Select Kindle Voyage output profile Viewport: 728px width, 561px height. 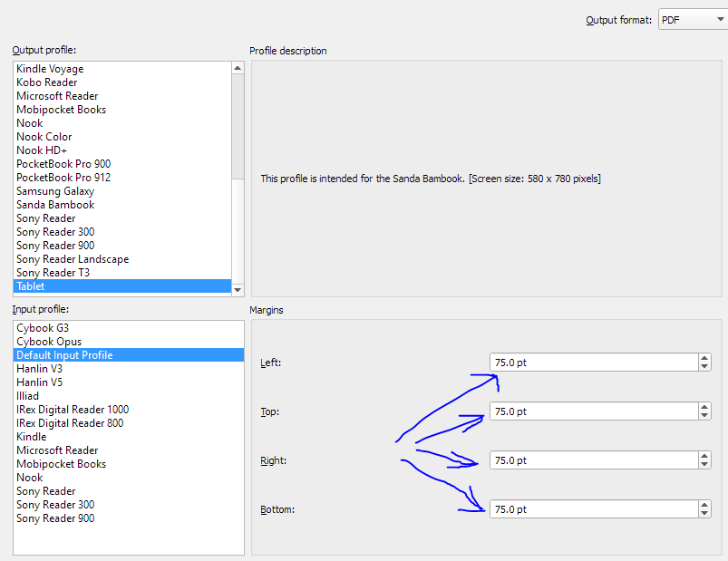tap(122, 69)
